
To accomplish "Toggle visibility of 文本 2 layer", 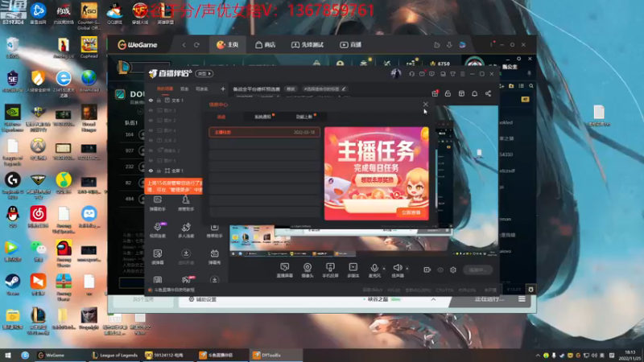I will click(x=151, y=140).
